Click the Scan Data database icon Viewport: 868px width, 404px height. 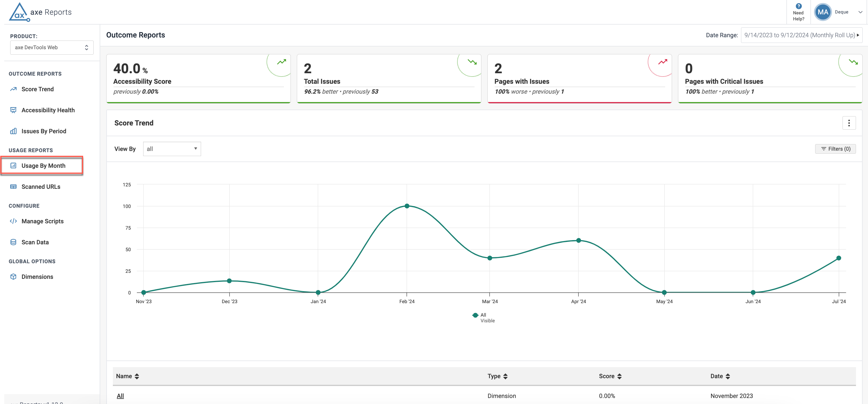tap(14, 242)
